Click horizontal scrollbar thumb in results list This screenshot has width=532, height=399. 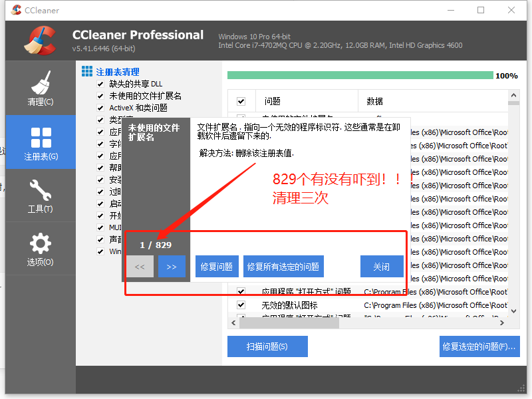(x=289, y=323)
